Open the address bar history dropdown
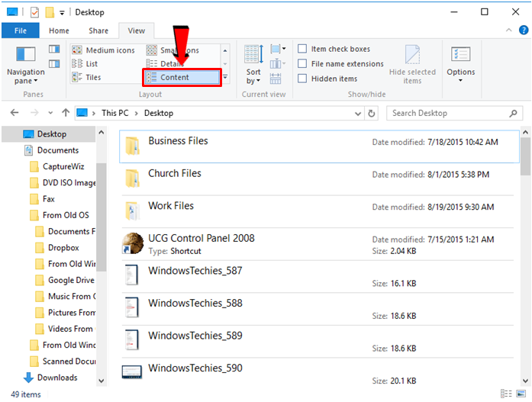532x402 pixels. coord(358,114)
